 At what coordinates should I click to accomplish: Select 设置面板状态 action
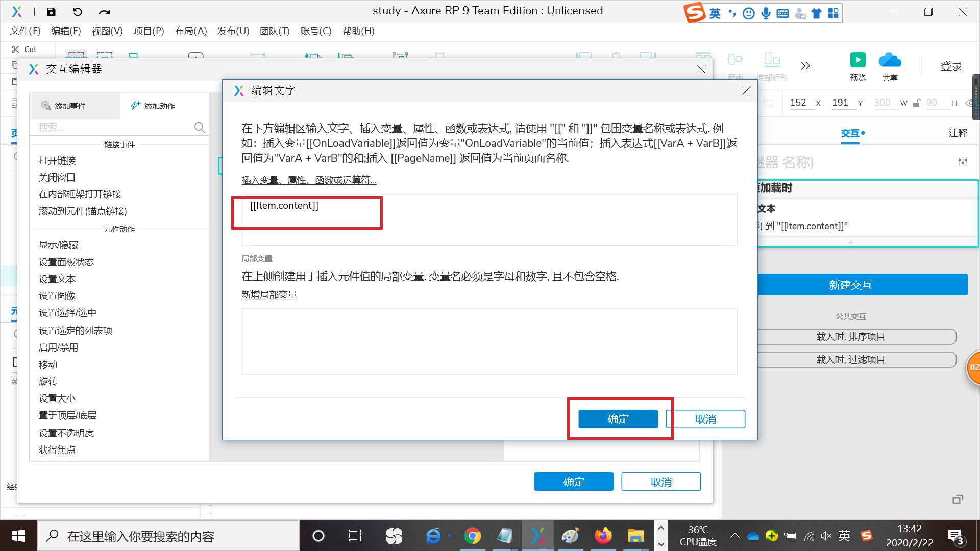coord(66,262)
